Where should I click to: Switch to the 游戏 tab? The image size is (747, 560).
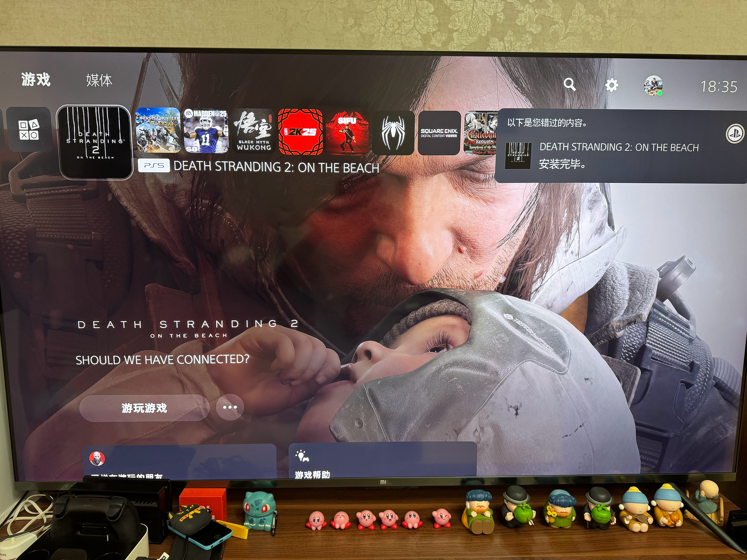point(36,80)
